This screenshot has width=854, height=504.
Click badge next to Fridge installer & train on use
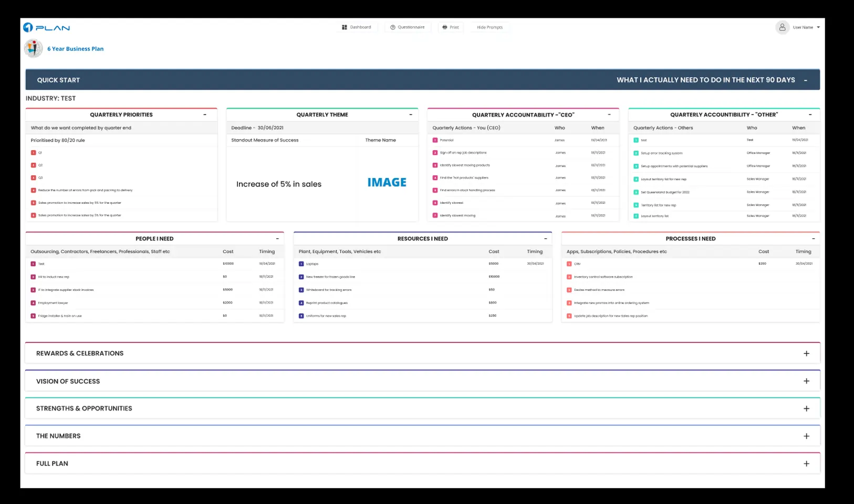pos(33,316)
